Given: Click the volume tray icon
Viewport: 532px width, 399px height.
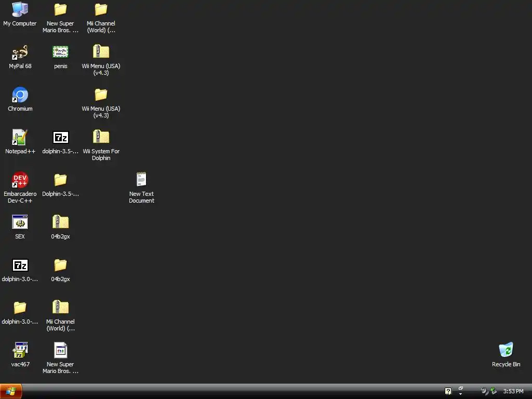Looking at the screenshot, I should 485,392.
